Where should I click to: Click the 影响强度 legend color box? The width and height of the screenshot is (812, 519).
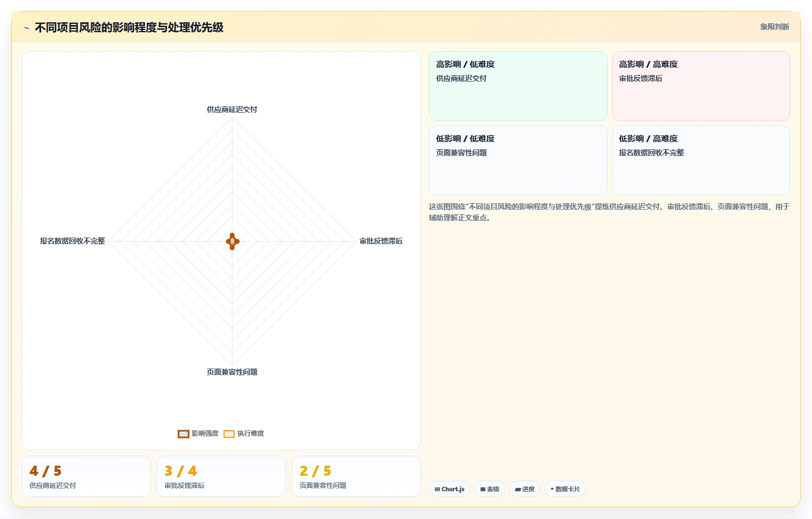183,434
